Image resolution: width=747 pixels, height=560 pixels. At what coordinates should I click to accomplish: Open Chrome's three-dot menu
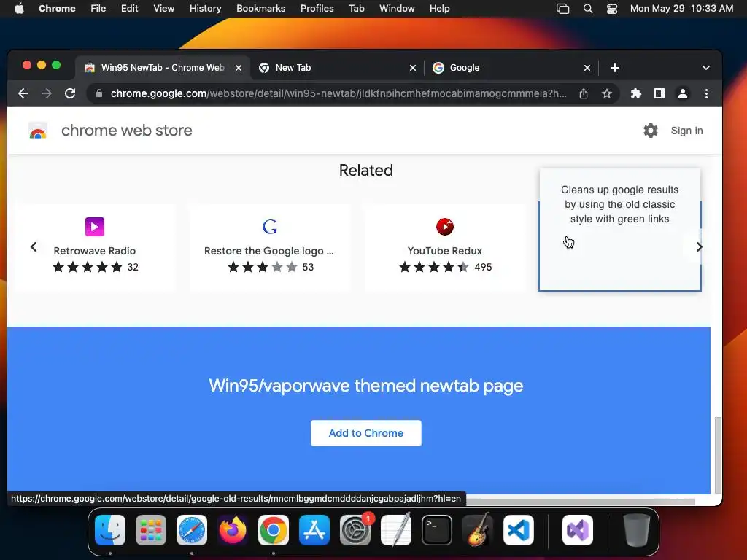(706, 93)
